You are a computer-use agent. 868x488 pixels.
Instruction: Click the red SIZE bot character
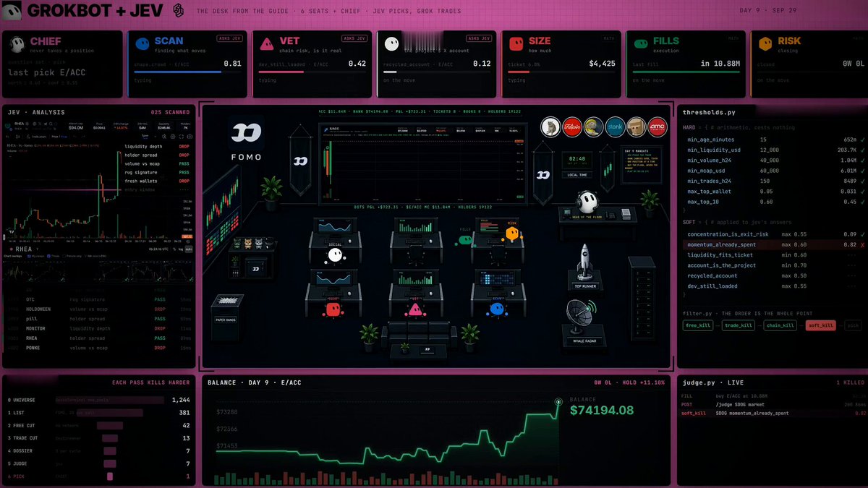pos(333,309)
